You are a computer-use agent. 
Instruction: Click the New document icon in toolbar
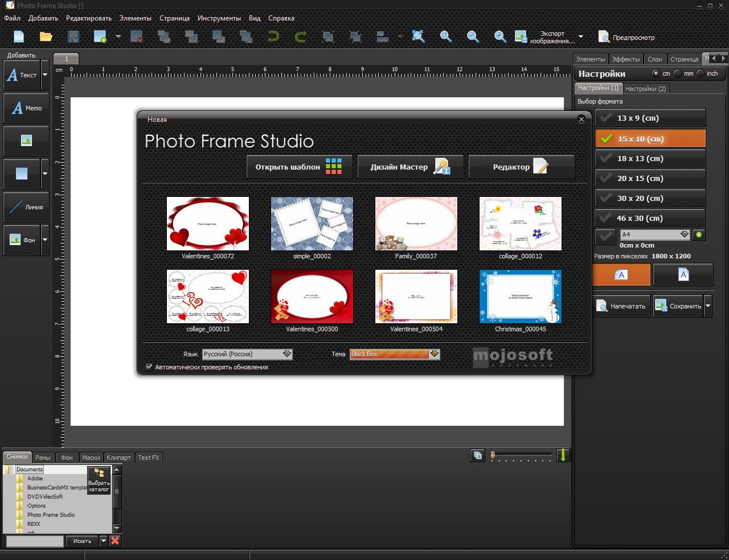tap(19, 36)
